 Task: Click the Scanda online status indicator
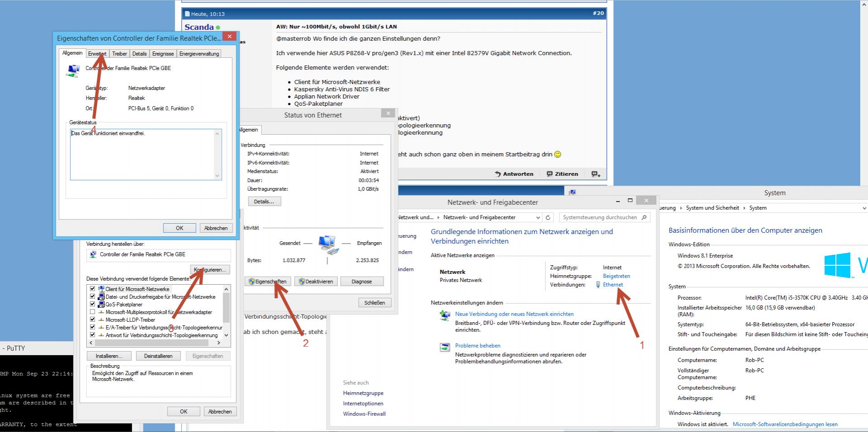(218, 28)
